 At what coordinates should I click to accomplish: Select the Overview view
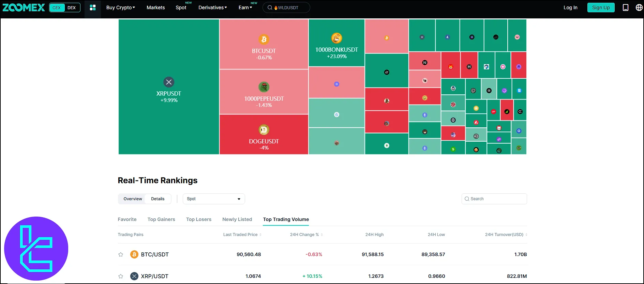pos(133,199)
